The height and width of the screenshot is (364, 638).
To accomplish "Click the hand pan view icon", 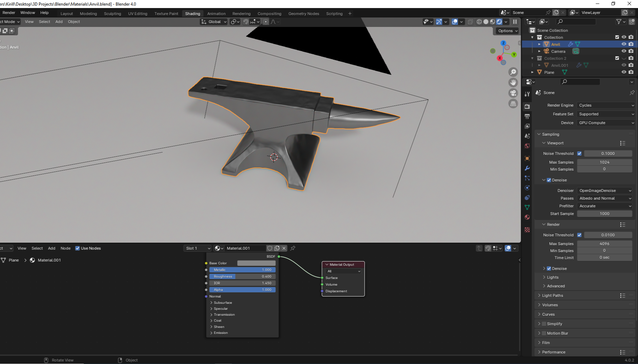I will [513, 83].
